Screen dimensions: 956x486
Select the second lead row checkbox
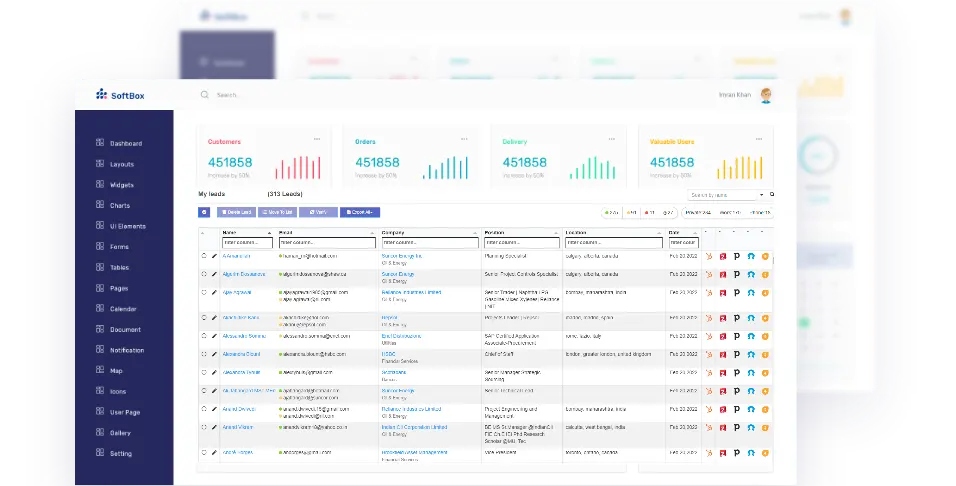pos(204,274)
